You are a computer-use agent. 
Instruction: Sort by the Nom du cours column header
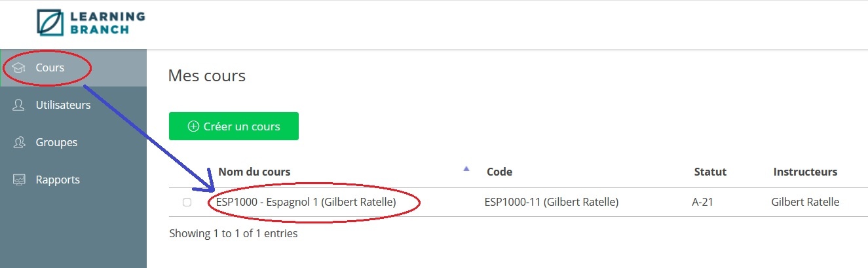coord(254,172)
